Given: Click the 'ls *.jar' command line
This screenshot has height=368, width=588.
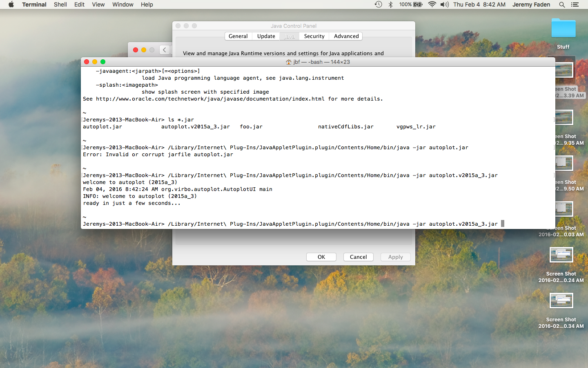Looking at the screenshot, I should click(181, 120).
